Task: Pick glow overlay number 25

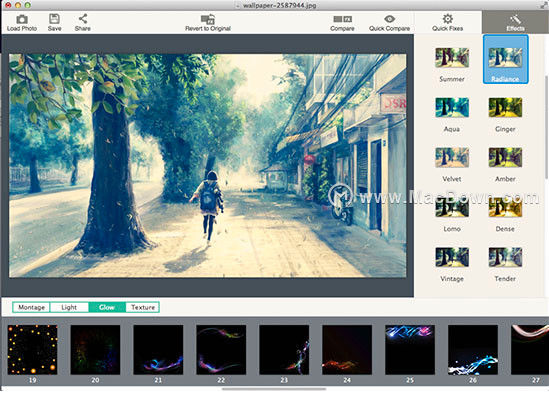Action: 410,350
